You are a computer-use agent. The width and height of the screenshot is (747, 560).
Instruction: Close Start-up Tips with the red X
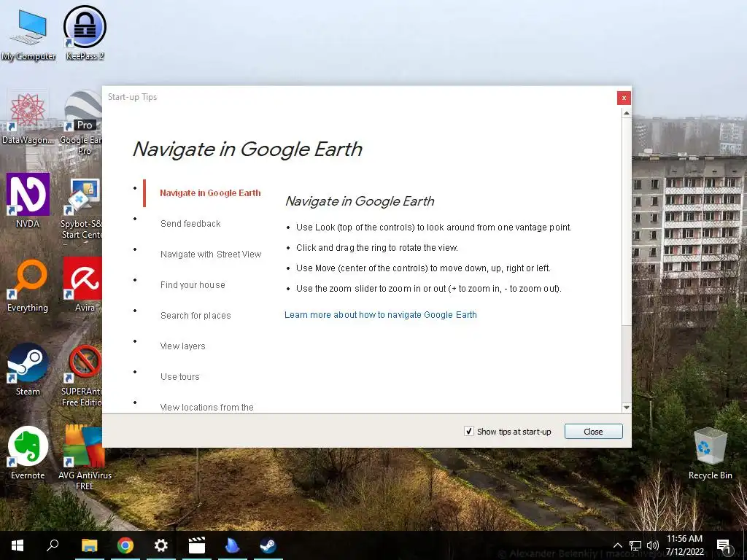(624, 98)
